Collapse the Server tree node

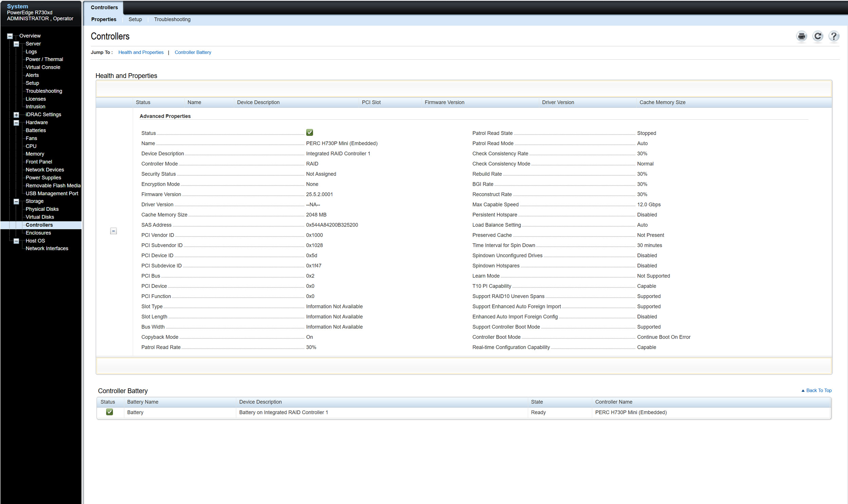pyautogui.click(x=16, y=44)
